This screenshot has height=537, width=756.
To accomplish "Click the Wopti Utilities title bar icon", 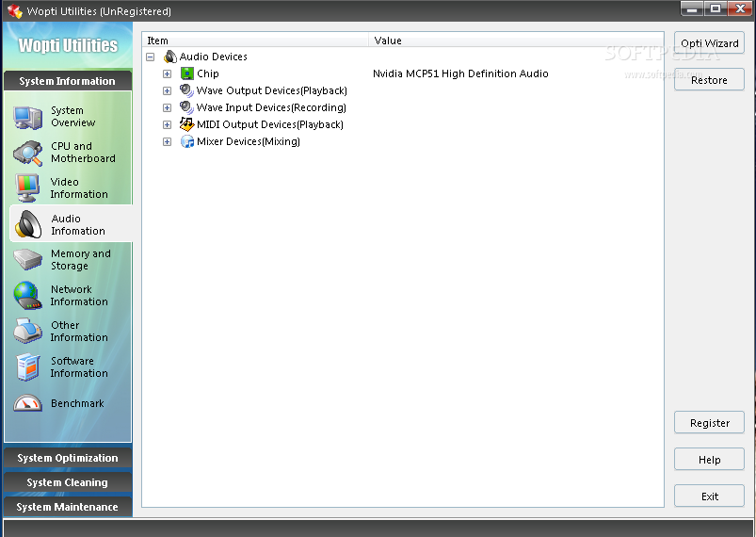I will click(14, 11).
